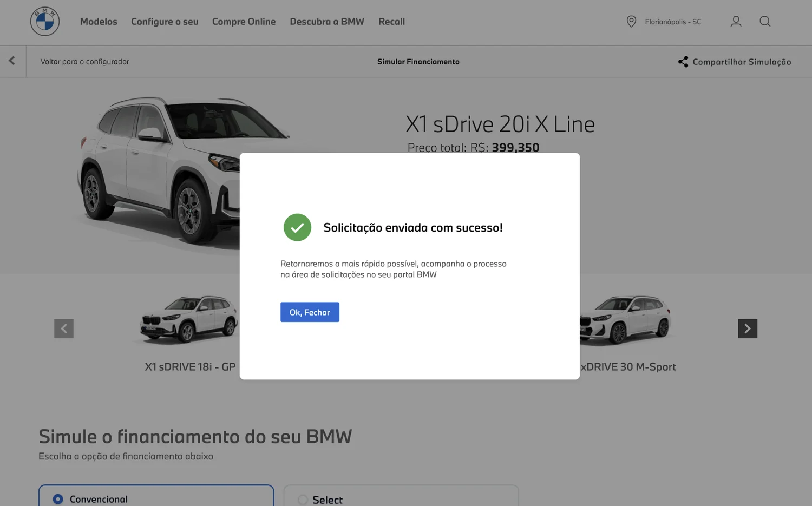Click X1 sDRIVE 18i - GP label
Screen dimensions: 812x506
click(x=190, y=367)
